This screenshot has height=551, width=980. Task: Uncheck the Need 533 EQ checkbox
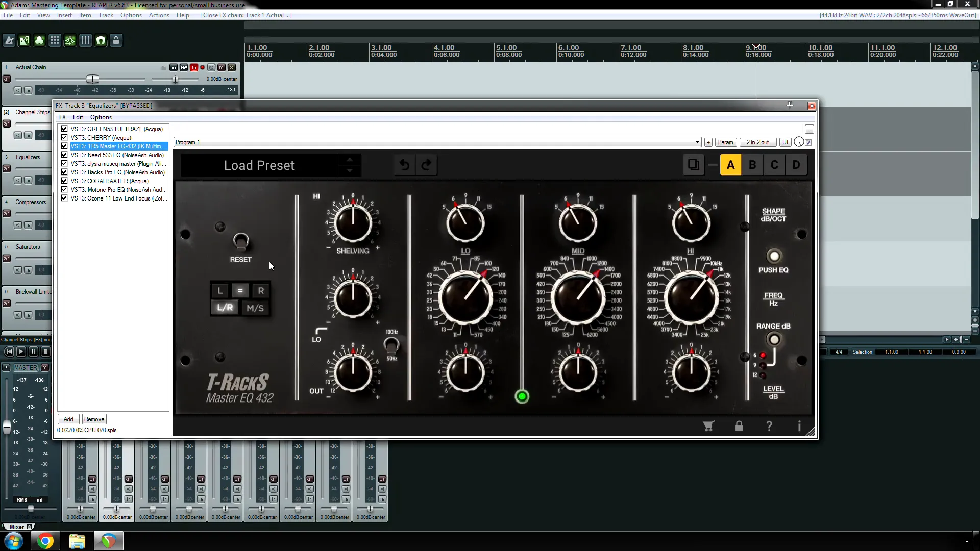coord(64,155)
